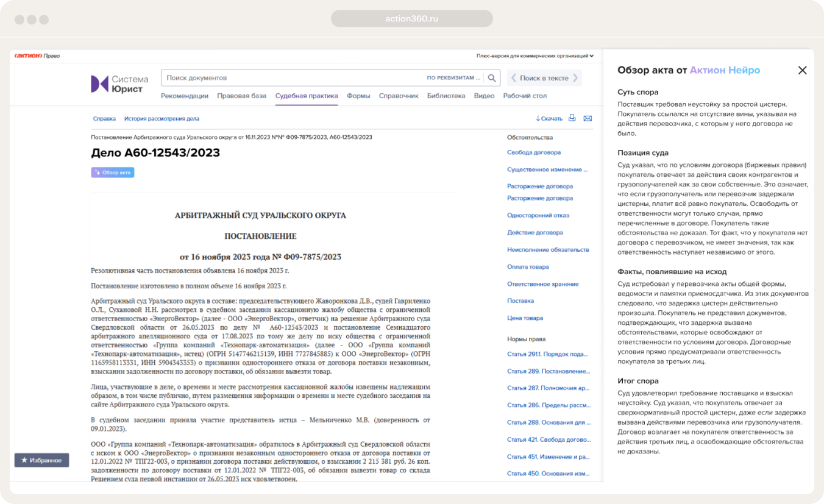Screen dimensions: 824x504
Task: Click the ПОСТАНОВЛЕНИЕ document heading
Action: coord(260,236)
